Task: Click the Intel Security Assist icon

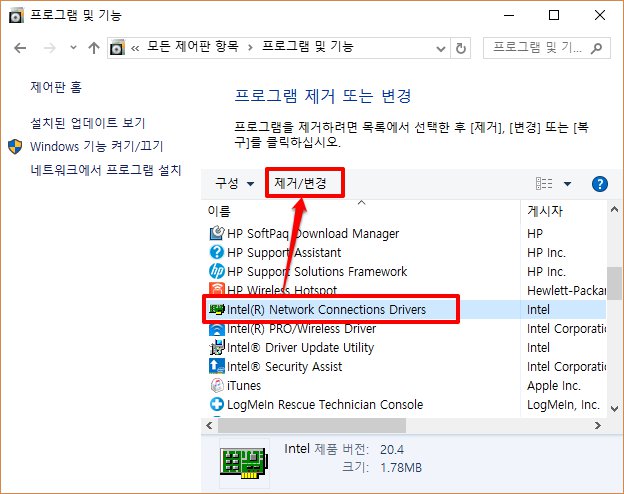Action: (217, 367)
